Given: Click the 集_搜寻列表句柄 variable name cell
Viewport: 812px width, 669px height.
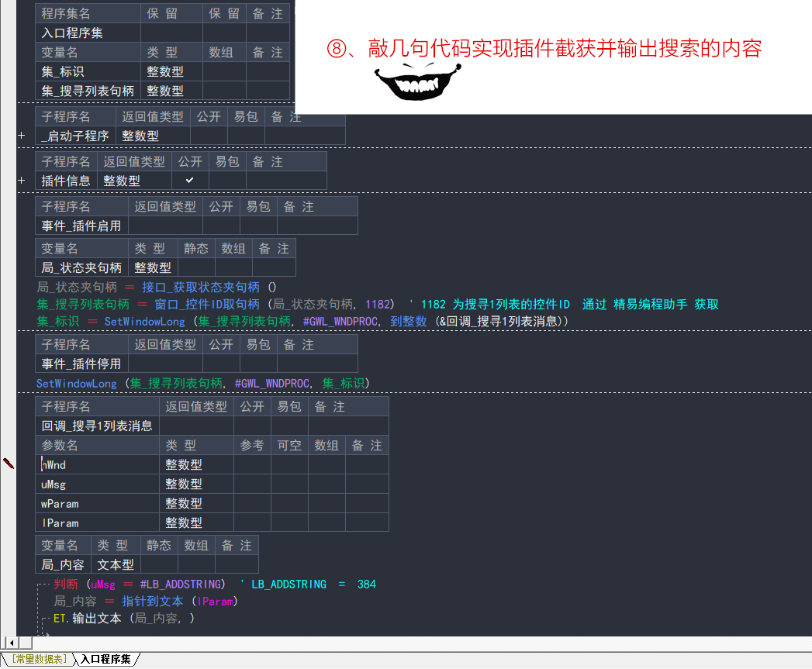Looking at the screenshot, I should click(88, 91).
